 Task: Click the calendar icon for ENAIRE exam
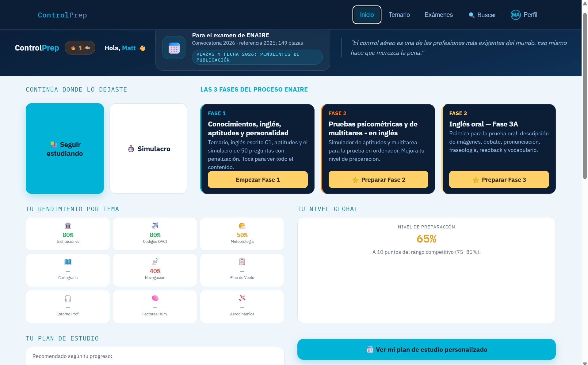click(x=174, y=48)
